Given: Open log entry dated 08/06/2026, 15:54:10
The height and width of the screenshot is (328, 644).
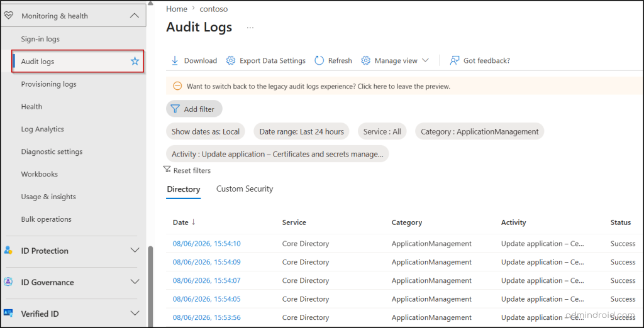Looking at the screenshot, I should 206,243.
